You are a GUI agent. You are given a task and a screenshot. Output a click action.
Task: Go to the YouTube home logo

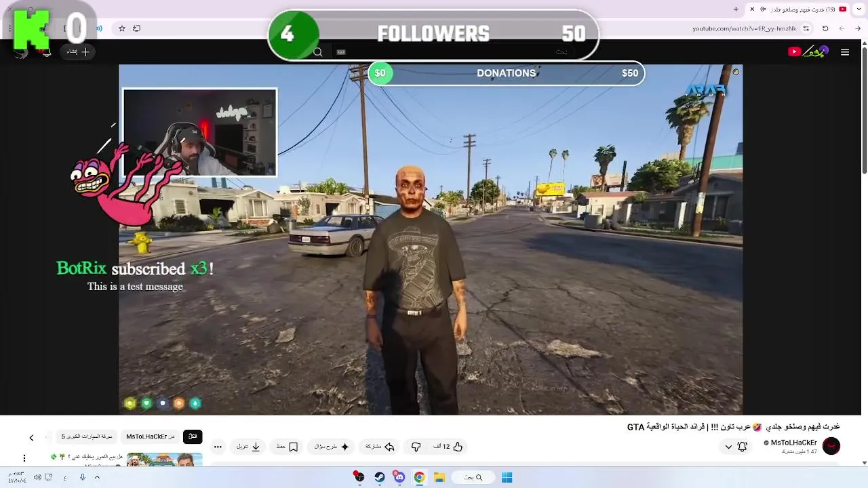[808, 52]
